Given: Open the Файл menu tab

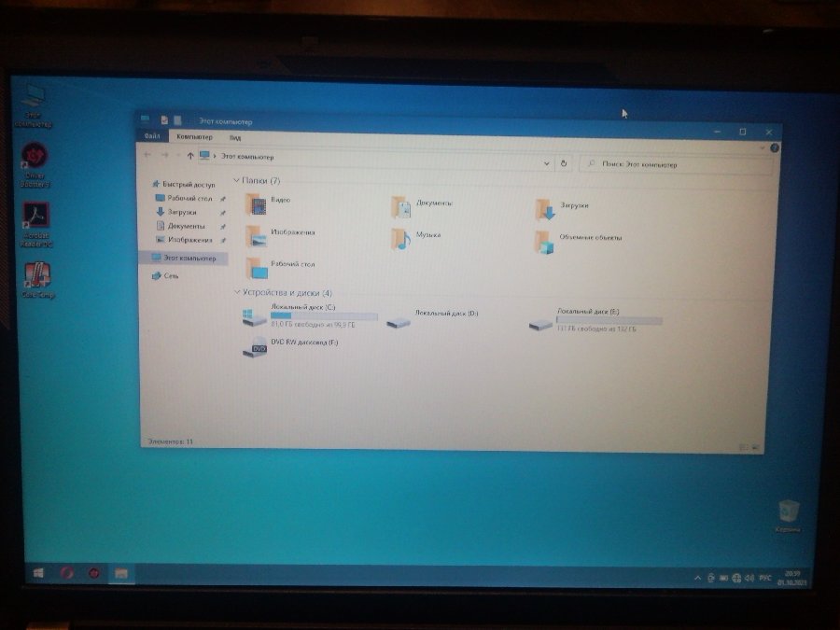Looking at the screenshot, I should [x=152, y=137].
